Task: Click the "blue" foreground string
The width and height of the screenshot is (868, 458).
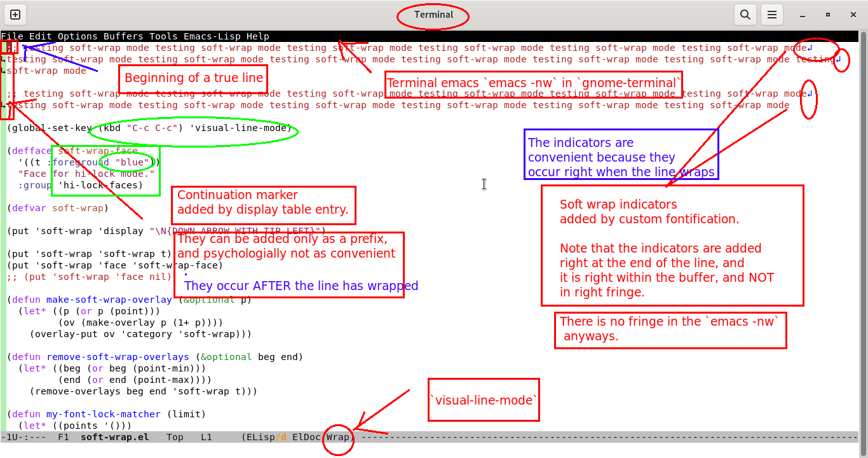Action: point(132,162)
